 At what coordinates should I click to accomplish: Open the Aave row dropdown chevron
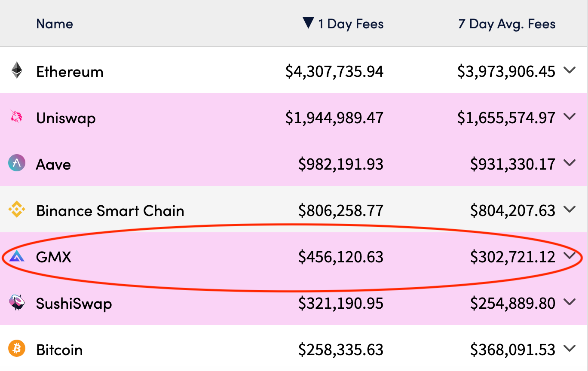click(570, 163)
